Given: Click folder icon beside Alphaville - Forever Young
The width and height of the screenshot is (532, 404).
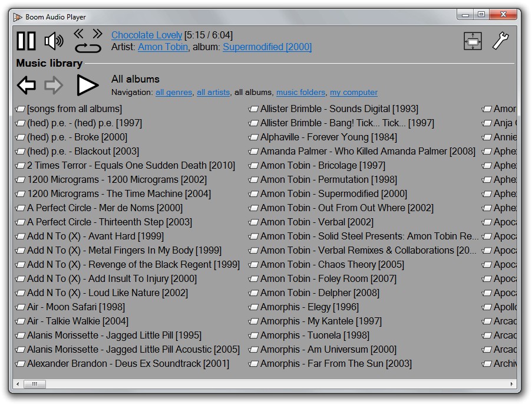Looking at the screenshot, I should (253, 137).
